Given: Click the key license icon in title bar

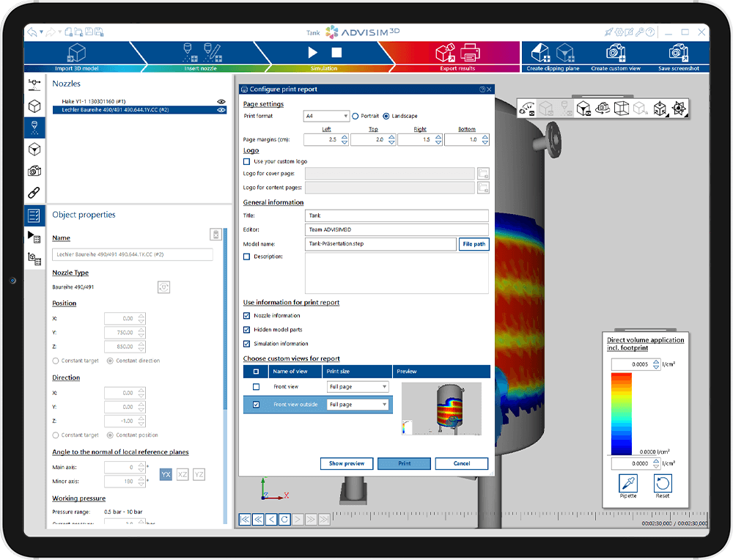Looking at the screenshot, I should click(x=639, y=32).
